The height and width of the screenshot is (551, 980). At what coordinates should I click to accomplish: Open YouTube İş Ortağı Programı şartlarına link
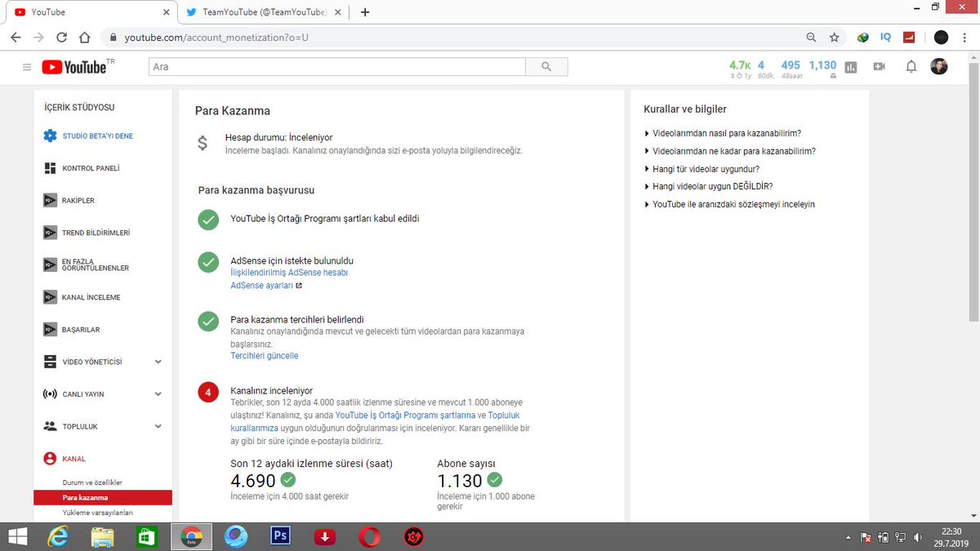[x=405, y=415]
